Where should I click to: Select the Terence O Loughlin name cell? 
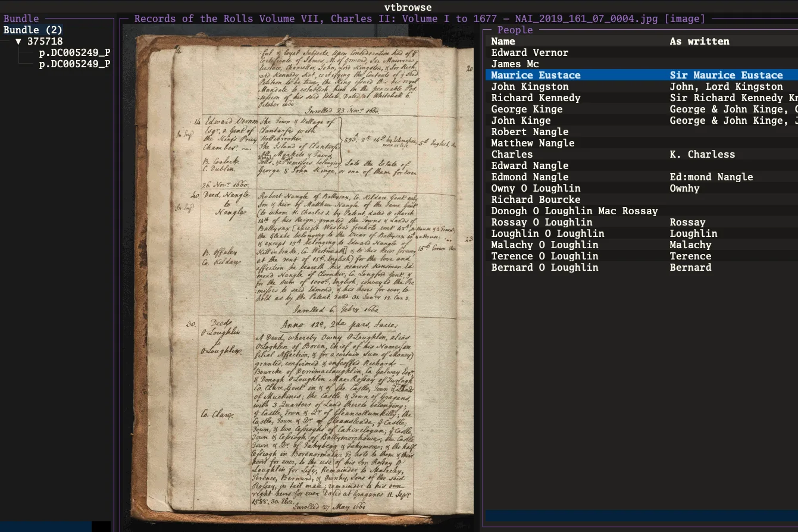pos(544,256)
